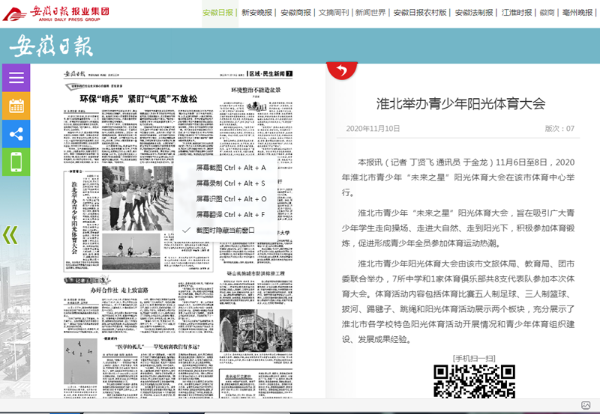Open 文摘周刊 in top navigation

[334, 13]
